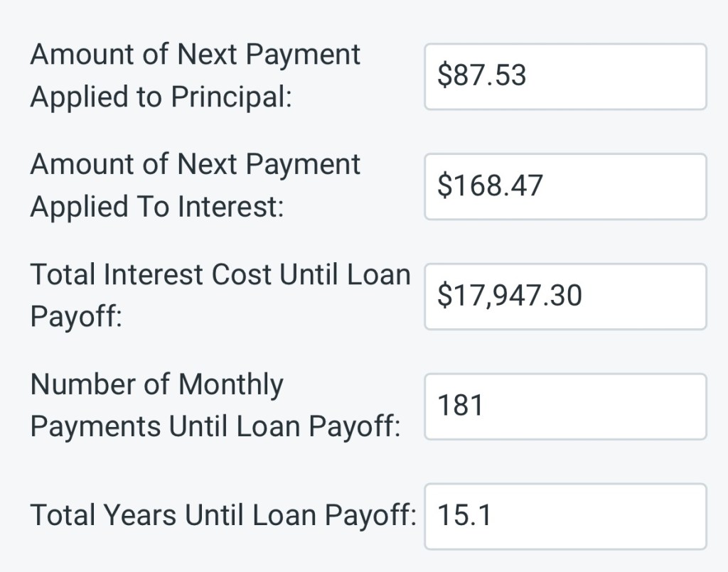728x572 pixels.
Task: Place cursor in the field showing 181
Action: point(565,406)
